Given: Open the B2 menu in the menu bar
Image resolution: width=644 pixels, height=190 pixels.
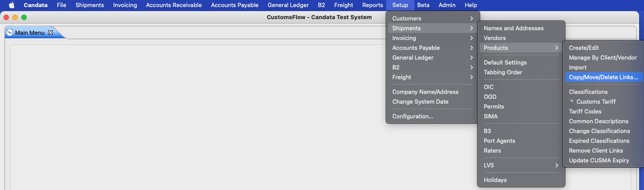Looking at the screenshot, I should tap(321, 5).
